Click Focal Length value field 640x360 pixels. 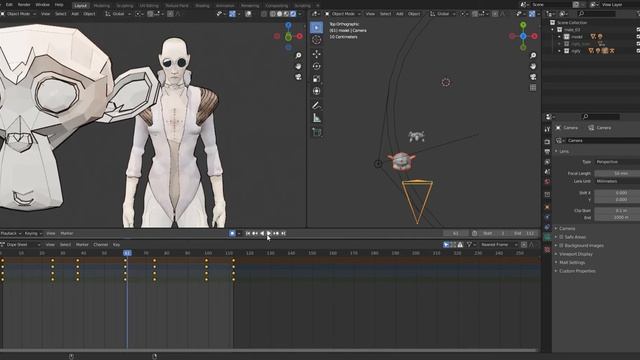(x=617, y=173)
